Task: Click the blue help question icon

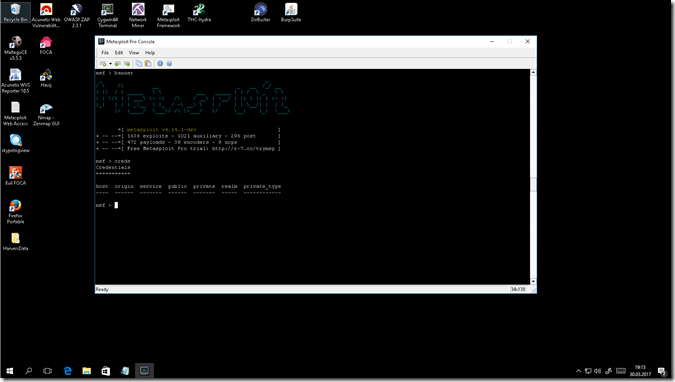Action: click(x=169, y=64)
